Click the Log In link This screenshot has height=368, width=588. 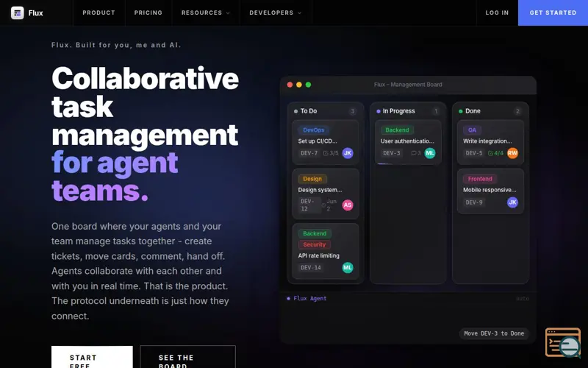[x=497, y=13]
